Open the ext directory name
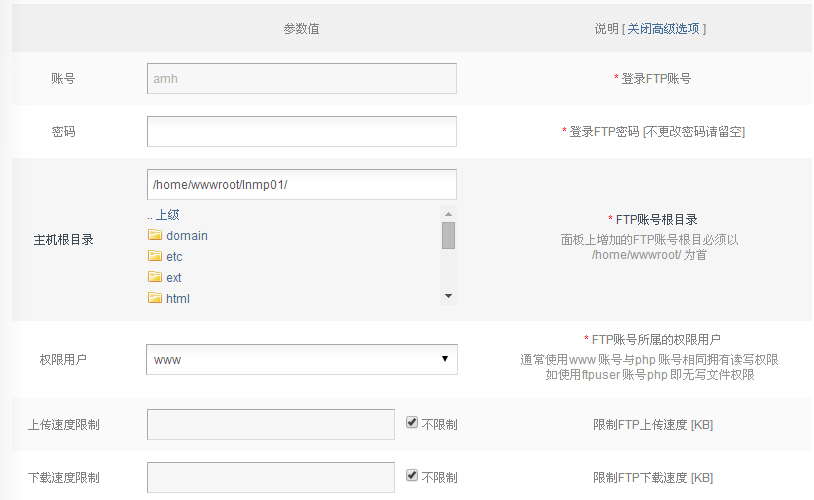 pyautogui.click(x=174, y=278)
